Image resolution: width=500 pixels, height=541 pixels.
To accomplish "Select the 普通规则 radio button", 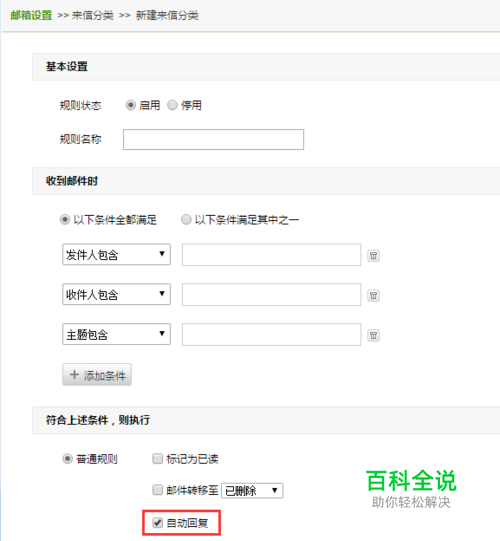I will pos(67,459).
